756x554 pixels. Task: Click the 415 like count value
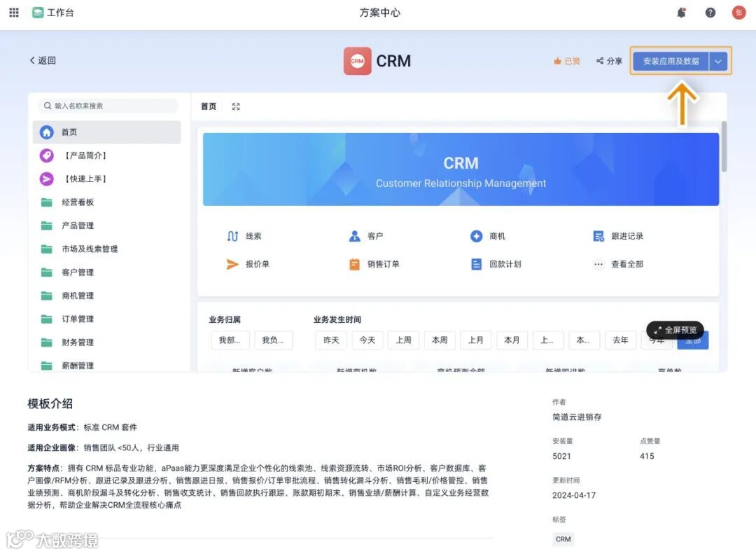(647, 456)
